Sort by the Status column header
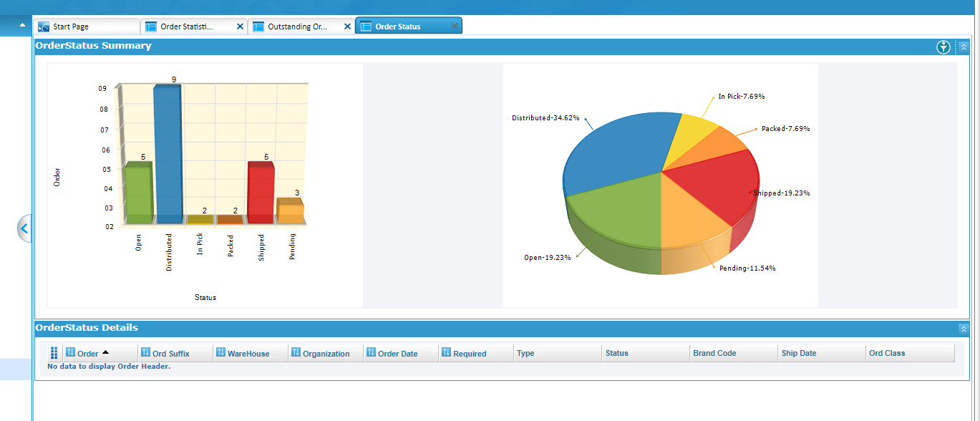This screenshot has width=980, height=421. [616, 353]
